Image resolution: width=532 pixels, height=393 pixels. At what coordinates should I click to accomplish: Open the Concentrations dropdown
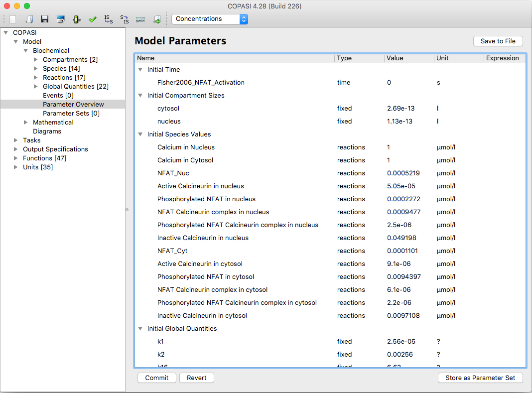210,19
